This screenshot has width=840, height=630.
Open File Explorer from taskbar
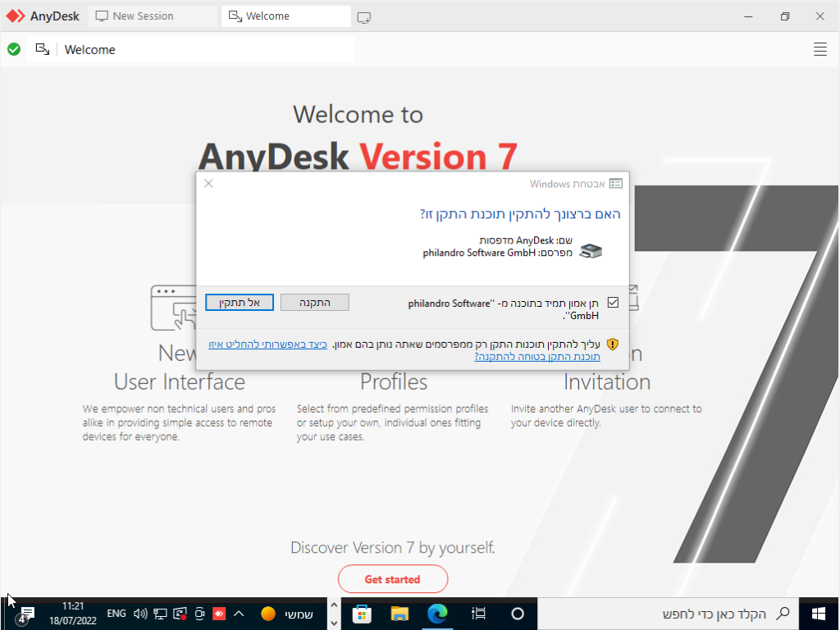pyautogui.click(x=399, y=614)
